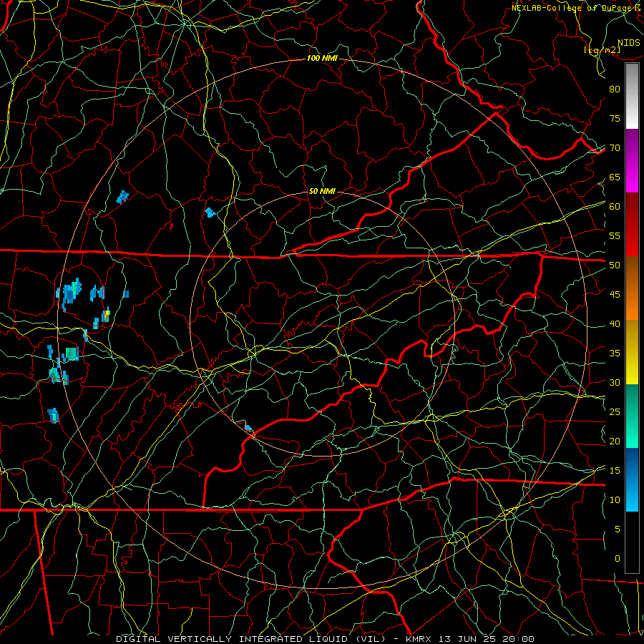
Task: Select the legend value 45
Action: [615, 295]
